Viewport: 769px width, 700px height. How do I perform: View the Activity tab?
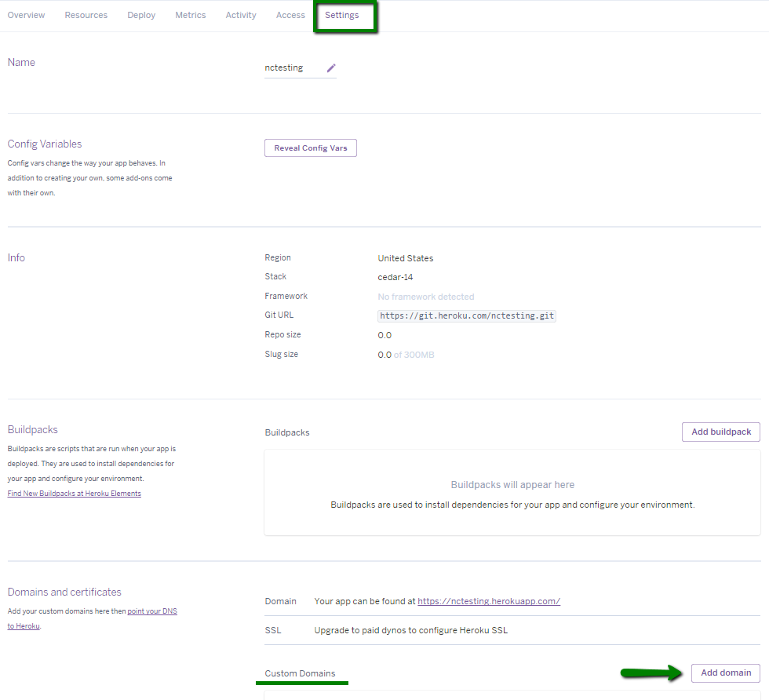click(241, 15)
